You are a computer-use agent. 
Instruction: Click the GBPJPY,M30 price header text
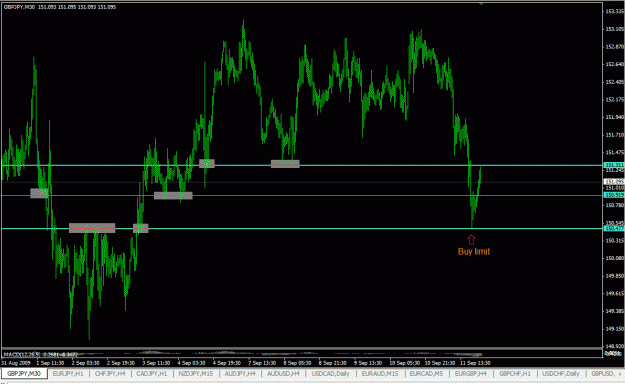(60, 7)
